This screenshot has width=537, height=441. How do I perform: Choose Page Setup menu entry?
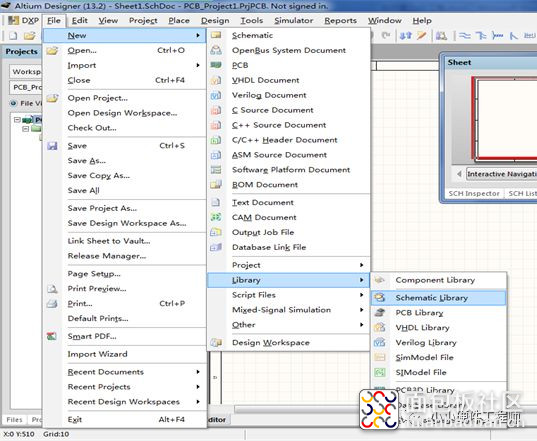[94, 274]
